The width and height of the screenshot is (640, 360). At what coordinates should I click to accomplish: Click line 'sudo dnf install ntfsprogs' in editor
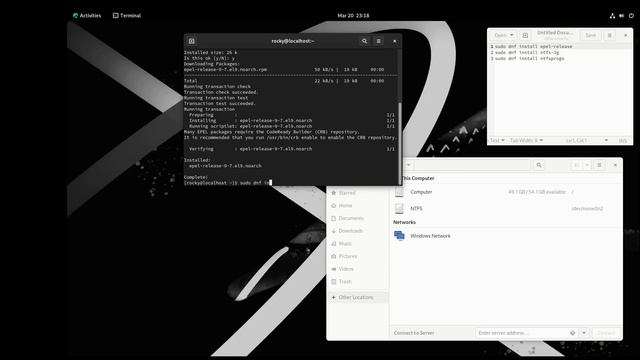[529, 59]
